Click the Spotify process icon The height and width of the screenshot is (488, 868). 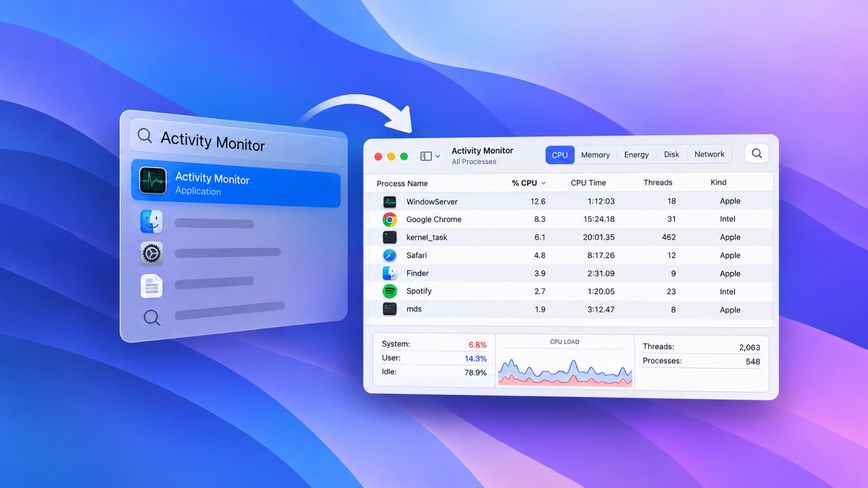coord(390,291)
